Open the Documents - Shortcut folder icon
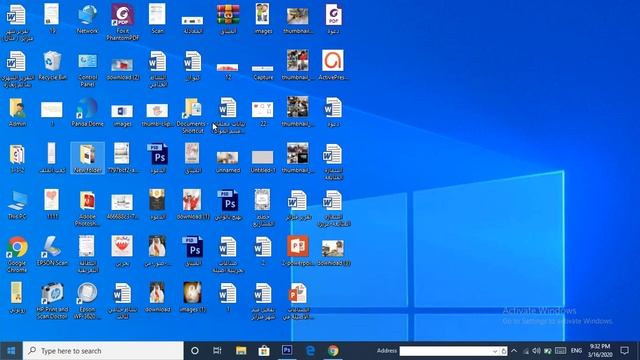Screen dimensions: 640x360 tap(192, 115)
